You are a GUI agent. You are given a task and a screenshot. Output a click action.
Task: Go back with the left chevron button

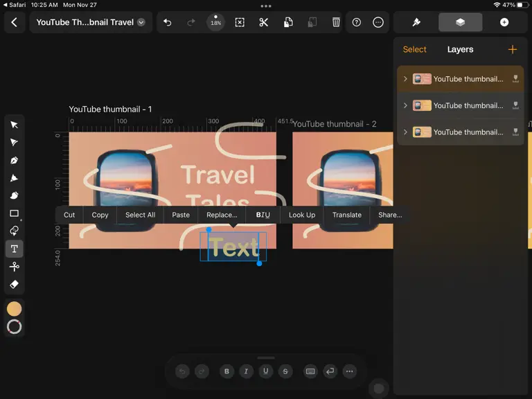[x=15, y=22]
